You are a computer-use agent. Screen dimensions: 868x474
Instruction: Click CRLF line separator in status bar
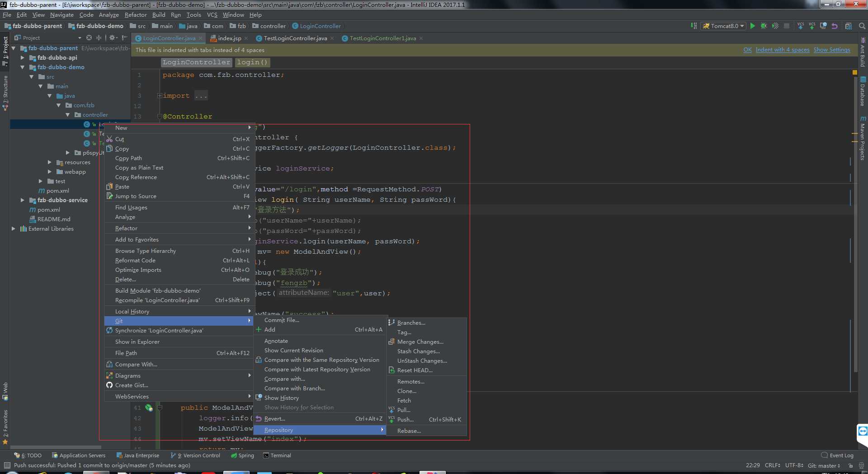(772, 465)
